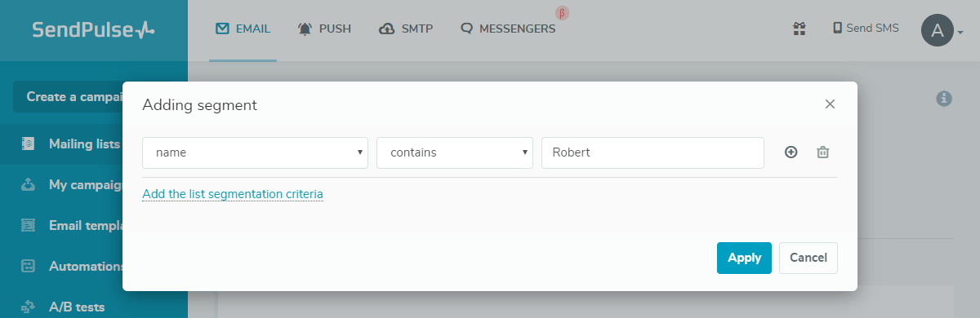Image resolution: width=980 pixels, height=318 pixels.
Task: Click the Email templates sidebar icon
Action: click(28, 226)
